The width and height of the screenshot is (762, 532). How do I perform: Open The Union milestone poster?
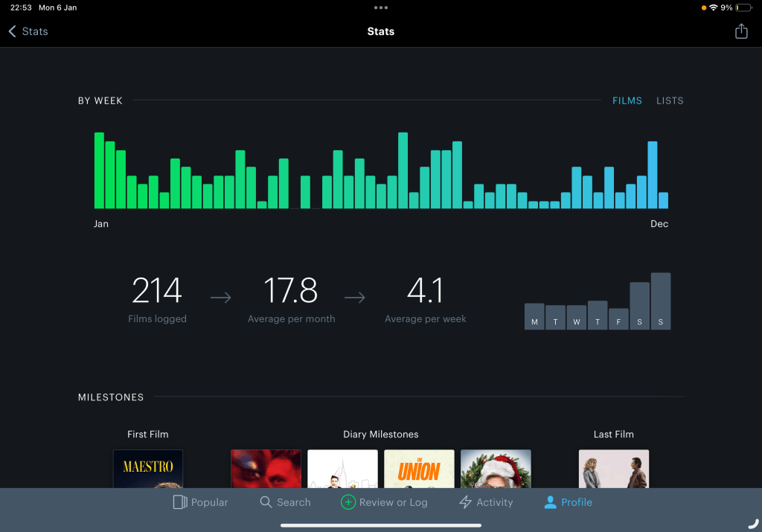pos(419,468)
